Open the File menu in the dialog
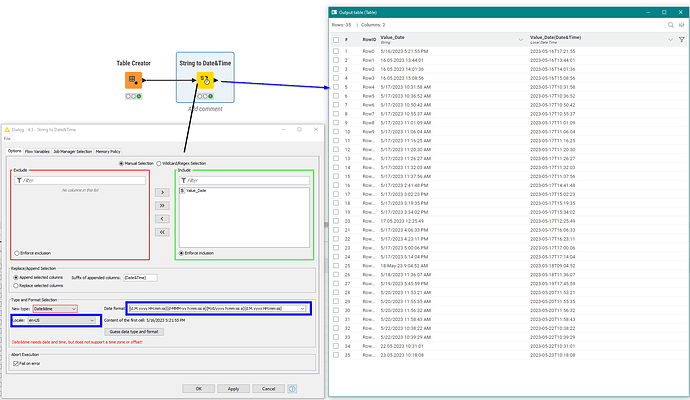 pyautogui.click(x=7, y=139)
